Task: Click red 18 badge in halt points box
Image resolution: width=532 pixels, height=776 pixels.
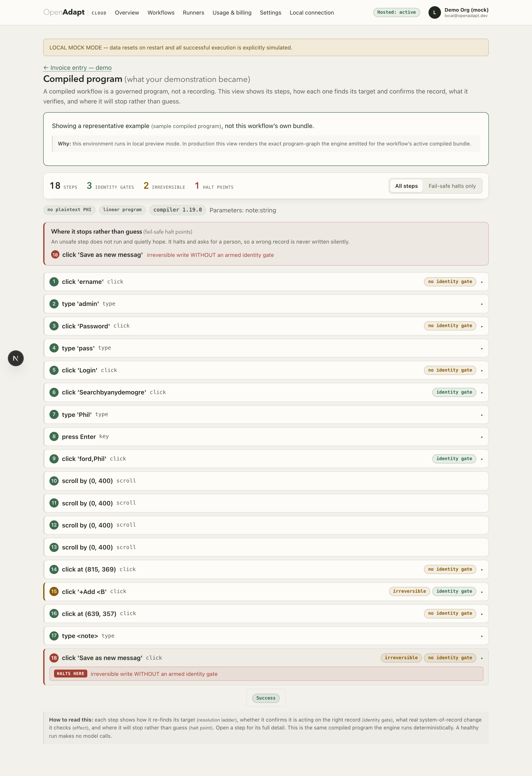Action: [55, 254]
